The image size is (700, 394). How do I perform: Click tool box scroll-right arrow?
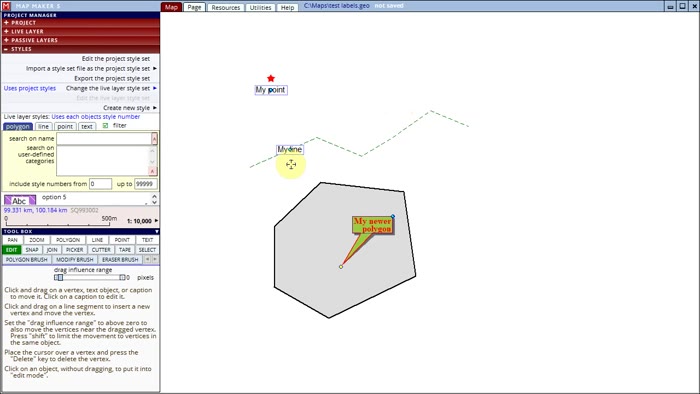tap(155, 259)
